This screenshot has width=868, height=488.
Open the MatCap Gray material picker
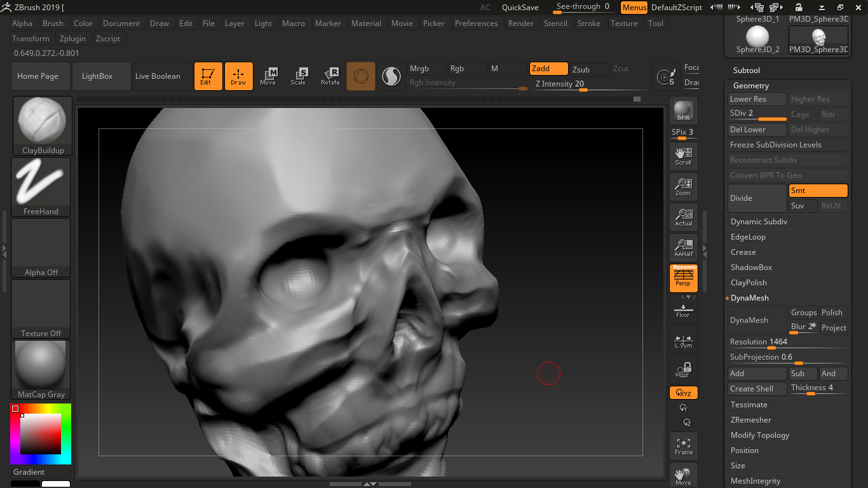tap(41, 370)
